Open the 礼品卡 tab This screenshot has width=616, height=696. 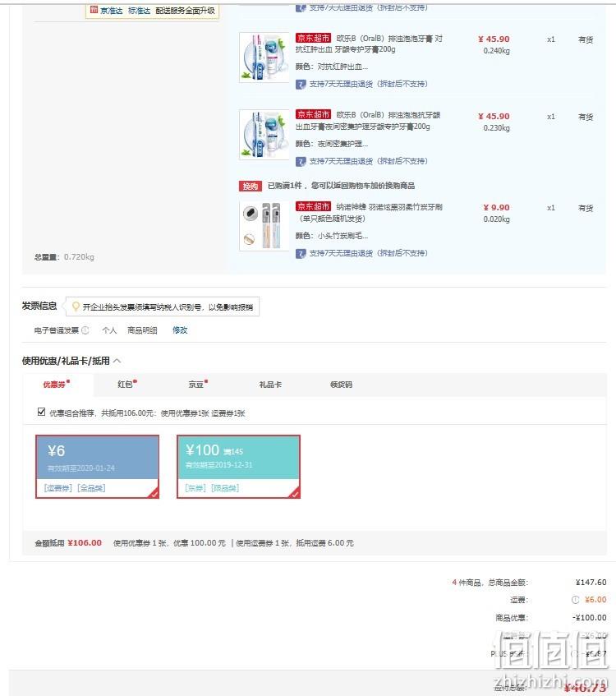270,385
